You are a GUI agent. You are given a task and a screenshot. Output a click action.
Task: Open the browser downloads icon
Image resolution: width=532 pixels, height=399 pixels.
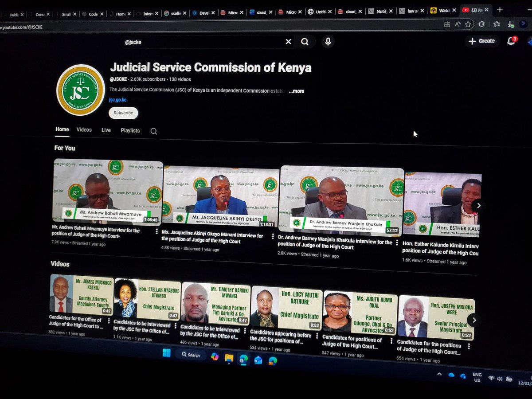(x=510, y=24)
